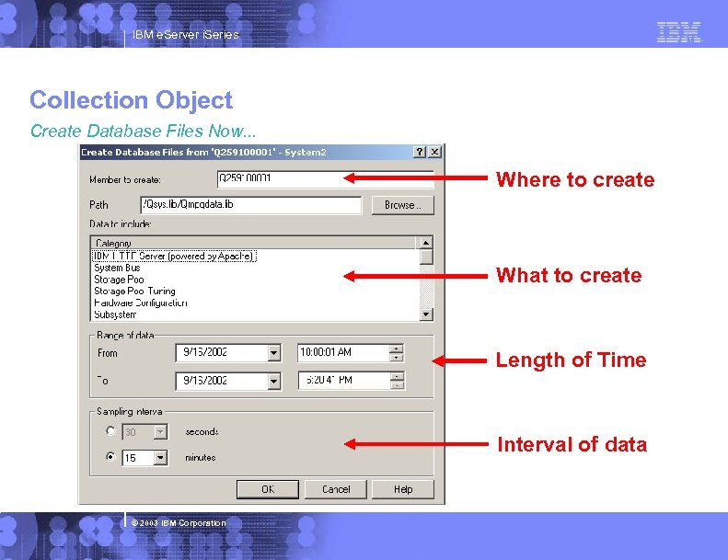Image resolution: width=728 pixels, height=560 pixels.
Task: Click the category list scrollbar thumb
Action: coord(426,257)
